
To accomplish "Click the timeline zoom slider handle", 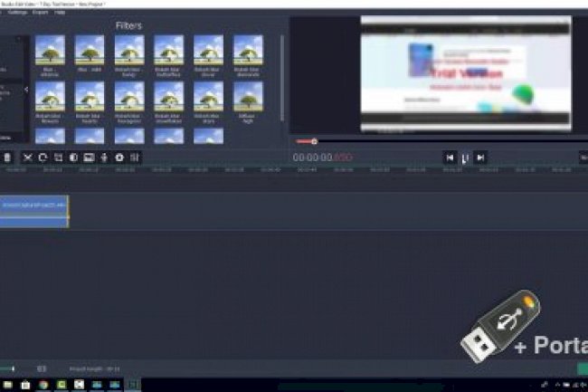I will tap(13, 368).
